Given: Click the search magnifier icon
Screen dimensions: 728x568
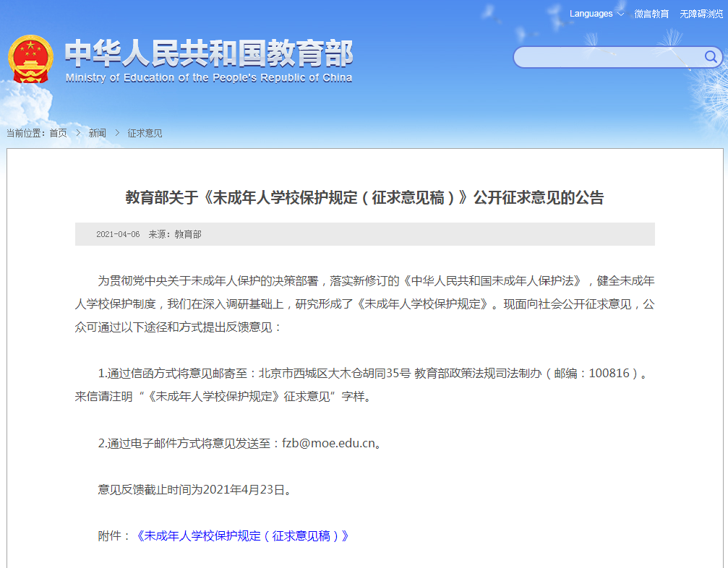Looking at the screenshot, I should 710,57.
